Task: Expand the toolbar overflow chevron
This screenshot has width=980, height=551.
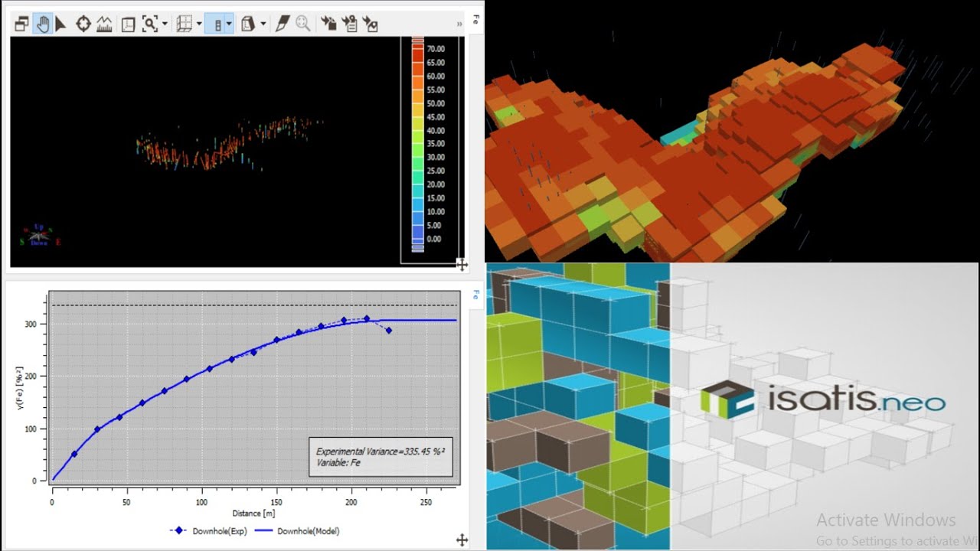Action: coord(459,24)
